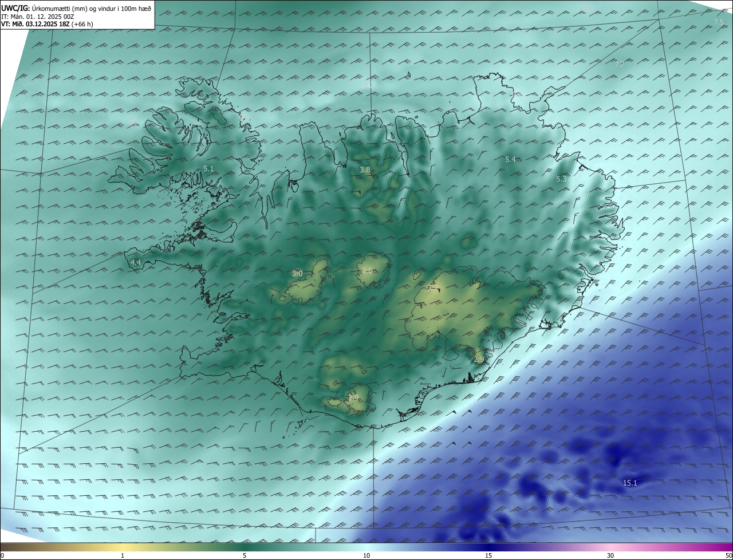The height and width of the screenshot is (560, 733).
Task: Click the pink section of the colorbar near 30
Action: click(x=610, y=547)
